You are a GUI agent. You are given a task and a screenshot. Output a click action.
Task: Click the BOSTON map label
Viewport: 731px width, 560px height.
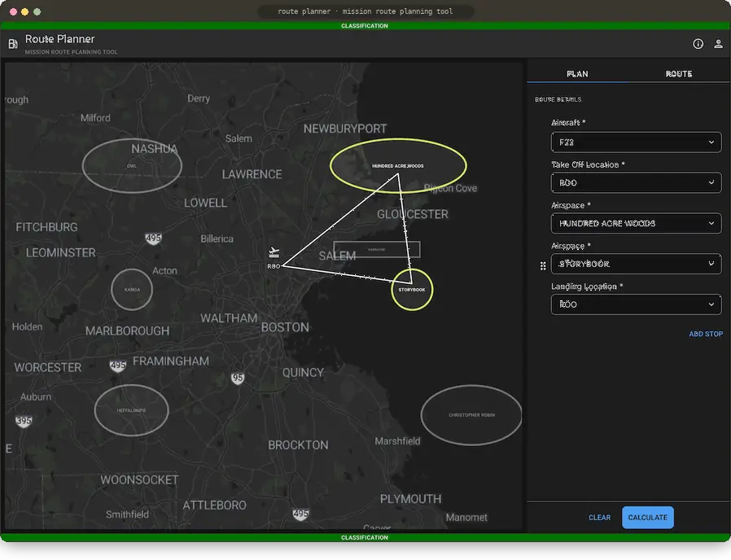(x=285, y=327)
